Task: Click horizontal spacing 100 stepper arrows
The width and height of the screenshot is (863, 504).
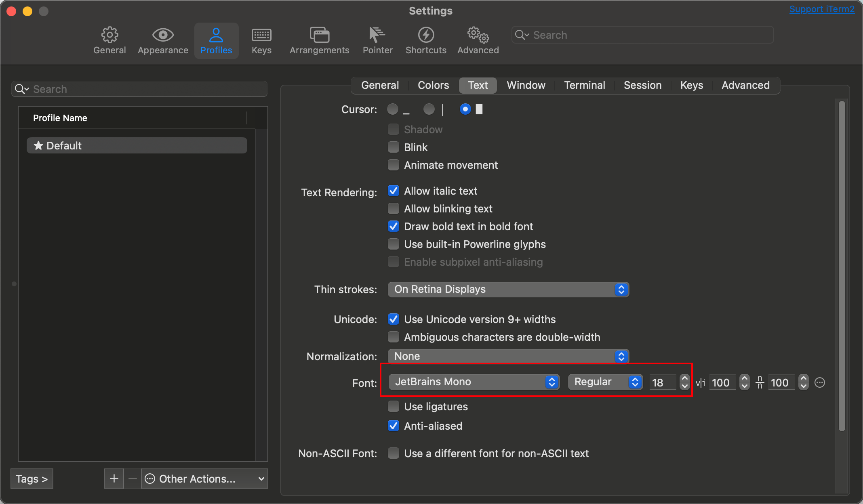Action: click(x=745, y=382)
